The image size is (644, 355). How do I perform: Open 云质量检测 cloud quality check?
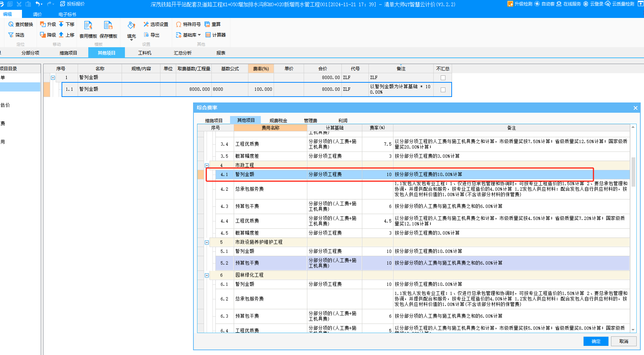[620, 4]
